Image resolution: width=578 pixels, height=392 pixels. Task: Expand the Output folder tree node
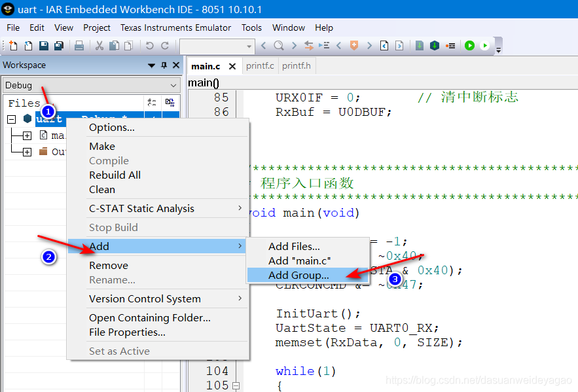27,152
